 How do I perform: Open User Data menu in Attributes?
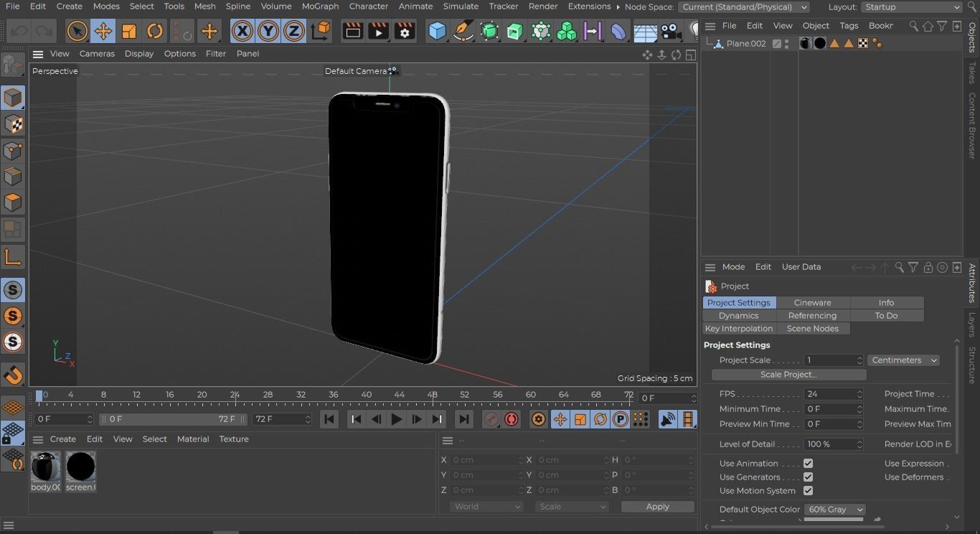coord(801,267)
